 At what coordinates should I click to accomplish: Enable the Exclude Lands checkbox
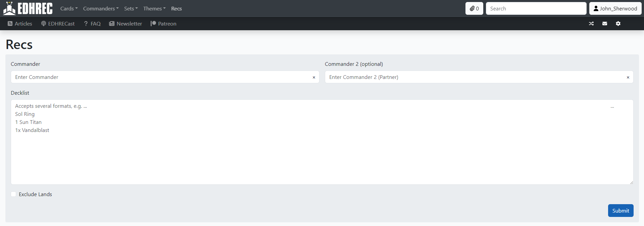(x=13, y=194)
